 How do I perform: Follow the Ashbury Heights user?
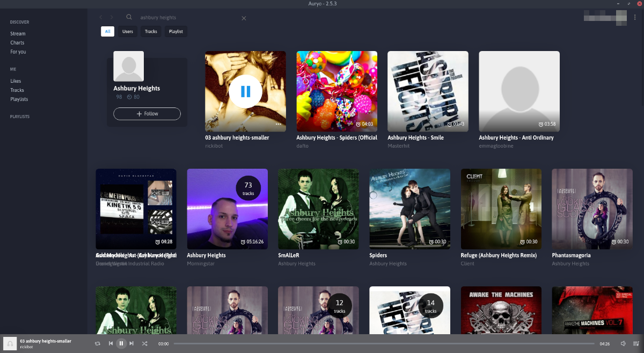(x=147, y=114)
